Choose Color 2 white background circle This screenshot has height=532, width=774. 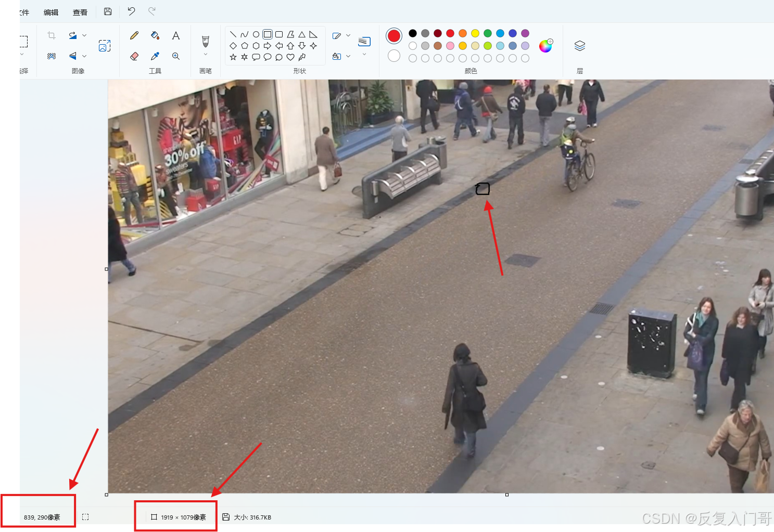click(x=394, y=56)
